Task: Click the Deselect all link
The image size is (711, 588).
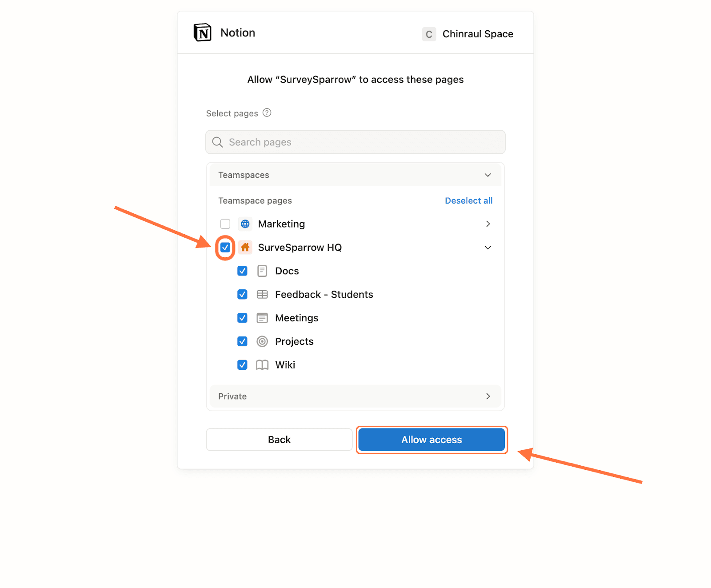Action: [x=468, y=200]
